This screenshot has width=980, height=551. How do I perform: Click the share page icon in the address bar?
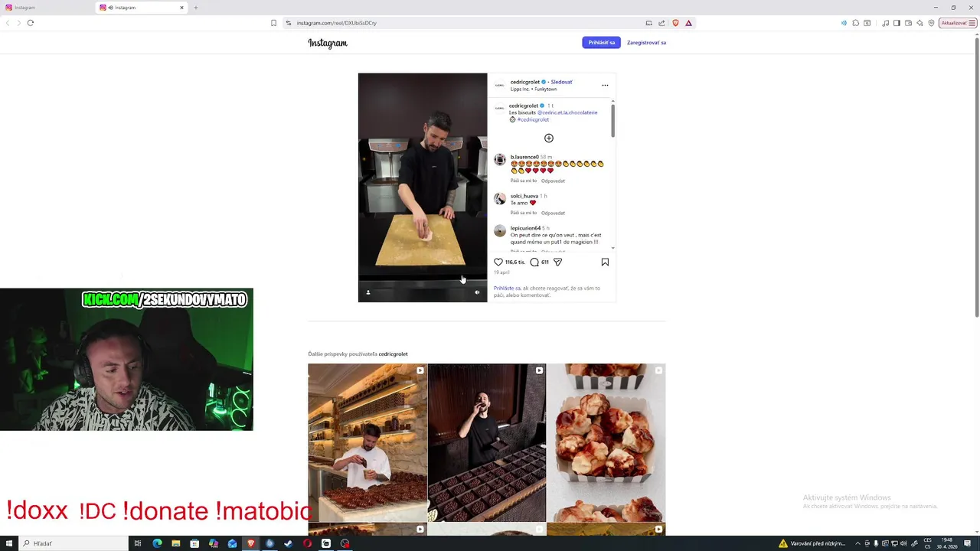tap(661, 23)
